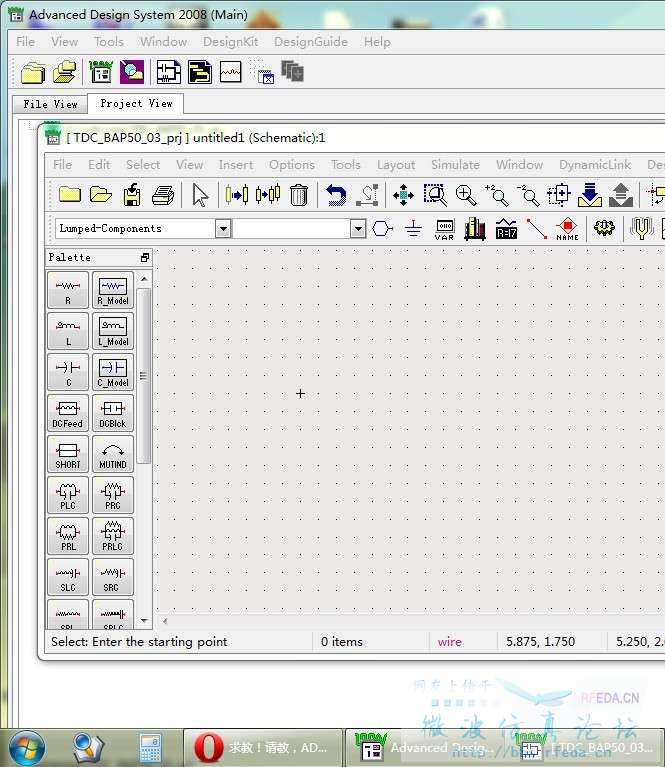Pop out of hierarchy with up arrow icon

(620, 195)
